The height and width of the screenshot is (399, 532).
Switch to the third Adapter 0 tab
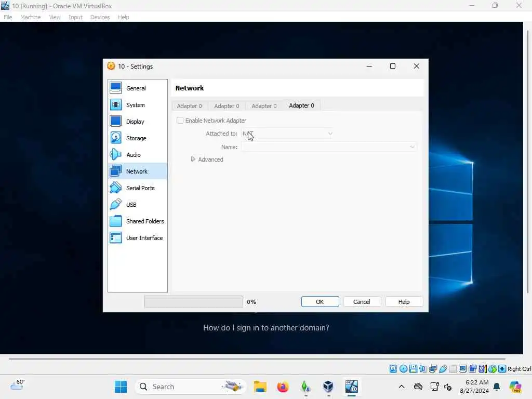(264, 106)
